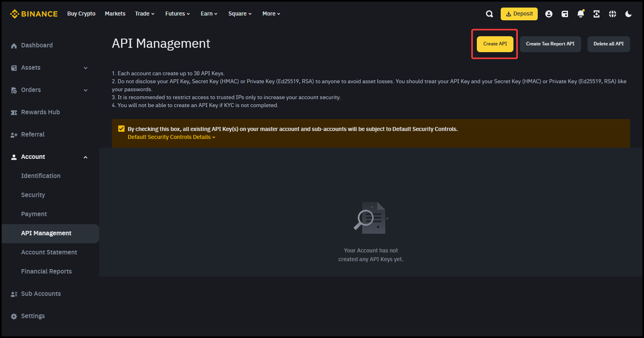Image resolution: width=644 pixels, height=338 pixels.
Task: Open the notifications bell
Action: (580, 14)
